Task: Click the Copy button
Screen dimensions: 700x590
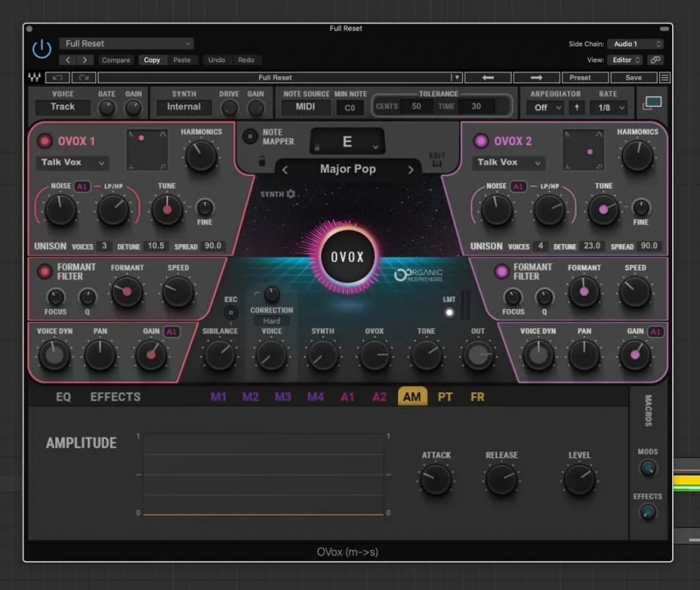Action: (151, 60)
